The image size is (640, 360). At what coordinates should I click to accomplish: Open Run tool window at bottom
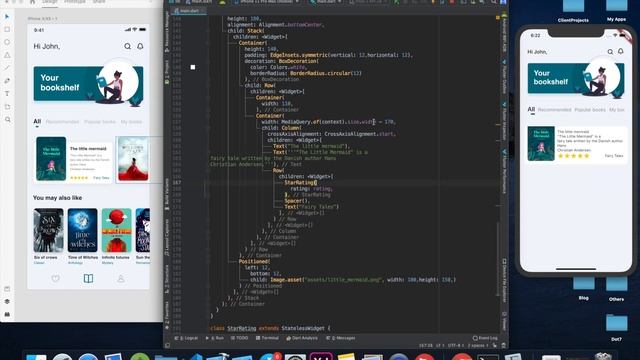point(215,338)
